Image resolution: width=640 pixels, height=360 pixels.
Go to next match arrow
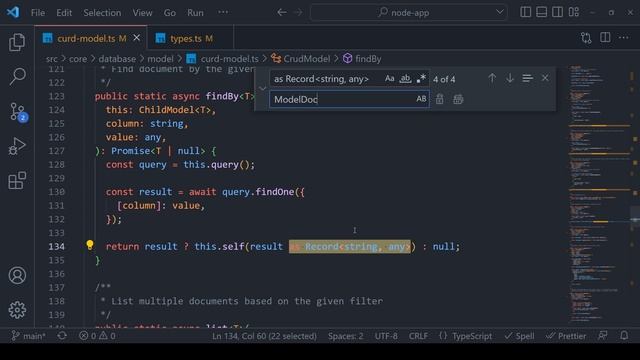click(x=510, y=78)
